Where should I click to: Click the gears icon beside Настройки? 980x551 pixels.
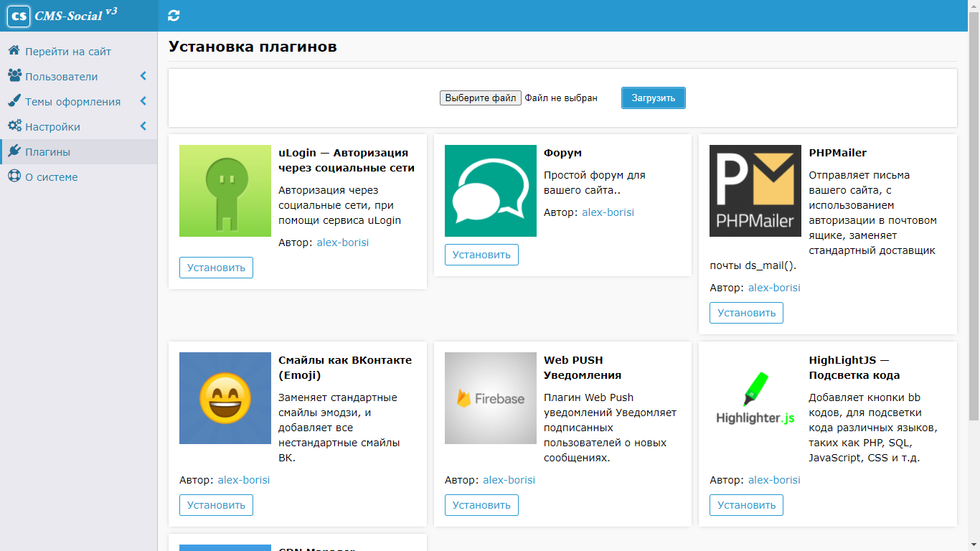[x=14, y=126]
